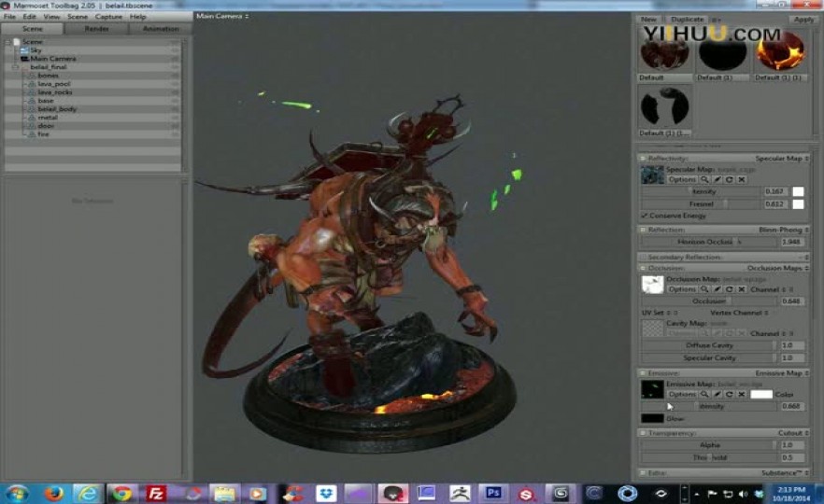The width and height of the screenshot is (824, 504).
Task: Remove the Occlusion Map with X icon
Action: [742, 289]
